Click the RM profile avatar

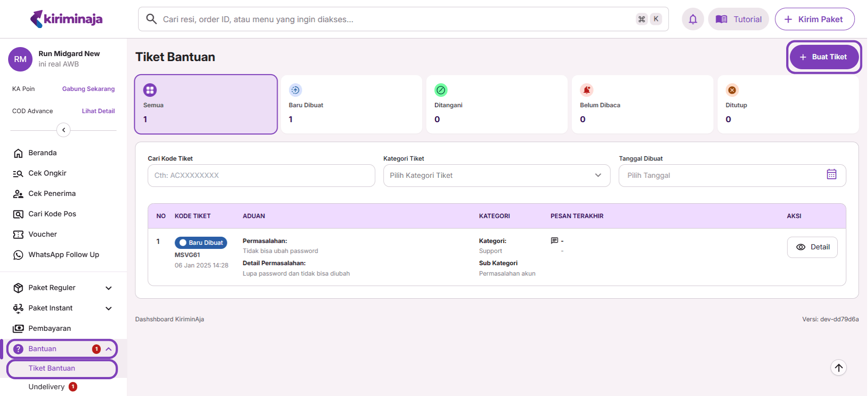(20, 59)
